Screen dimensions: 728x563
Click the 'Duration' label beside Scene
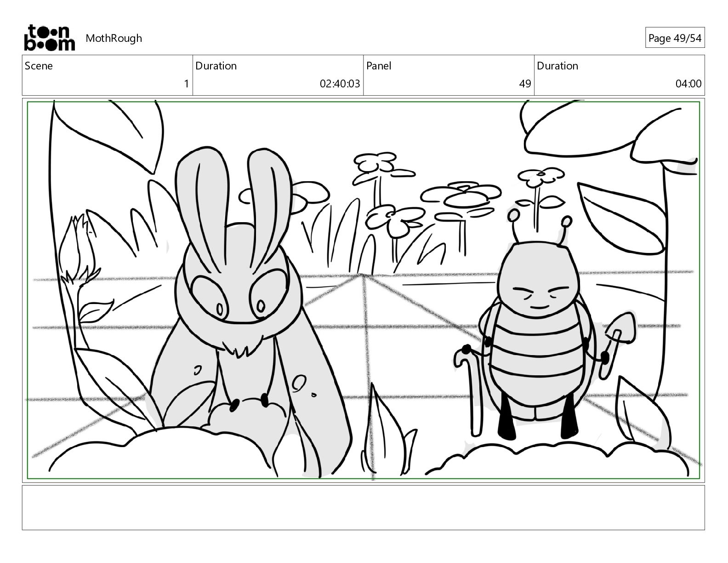coord(216,66)
